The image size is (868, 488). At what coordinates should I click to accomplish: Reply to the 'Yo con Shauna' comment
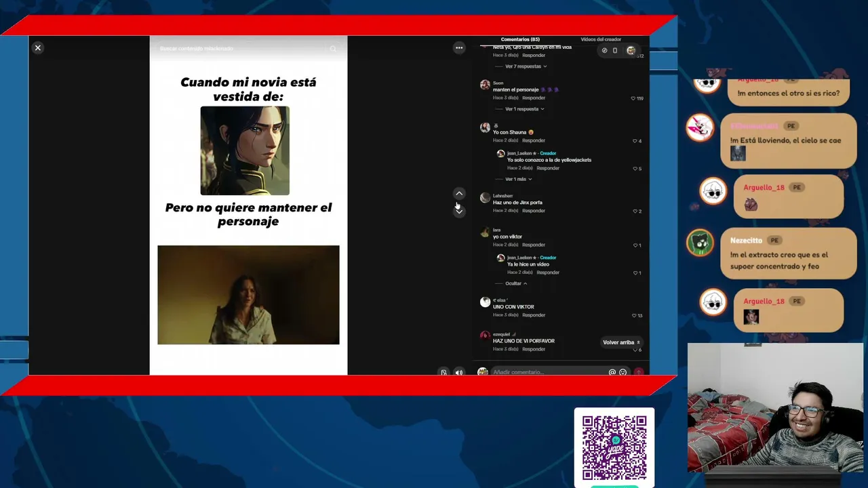coord(534,140)
